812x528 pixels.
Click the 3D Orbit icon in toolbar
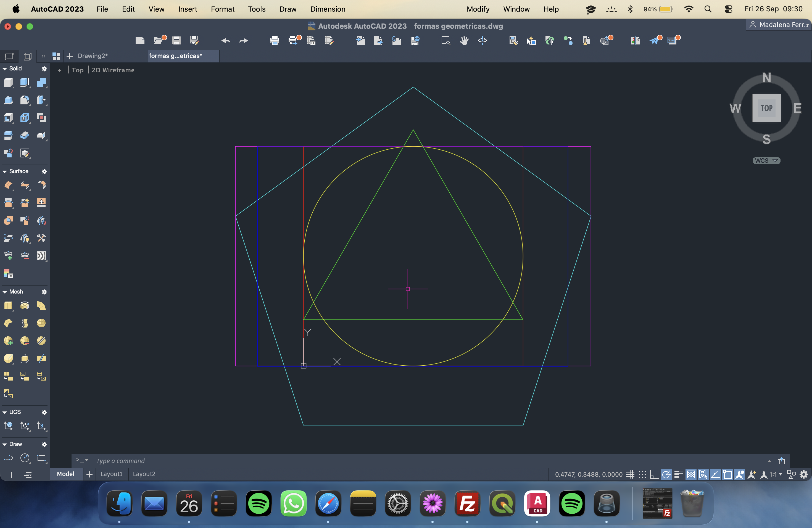(483, 41)
